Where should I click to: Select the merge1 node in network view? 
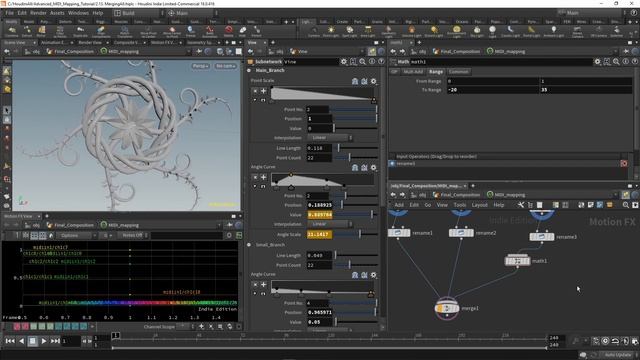click(447, 309)
